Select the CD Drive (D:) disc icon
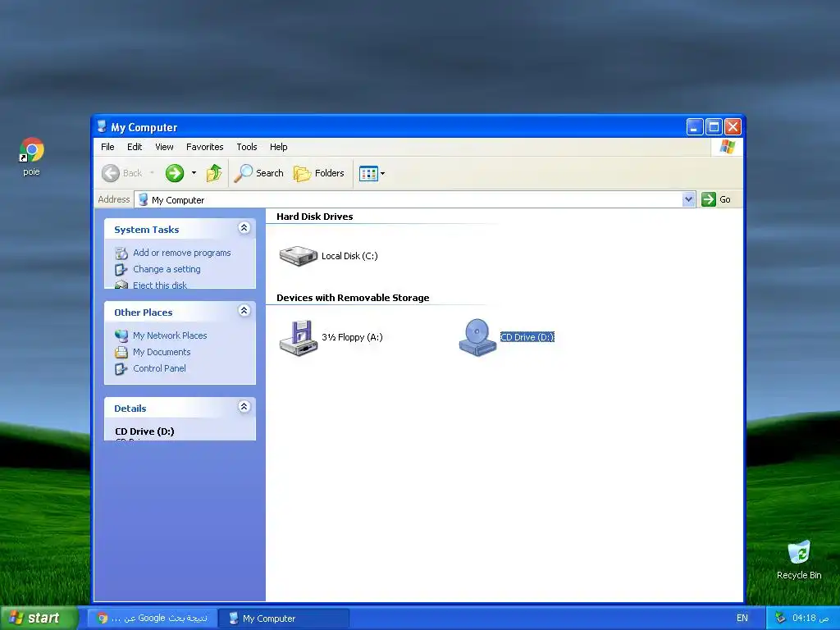This screenshot has height=630, width=840. tap(477, 337)
